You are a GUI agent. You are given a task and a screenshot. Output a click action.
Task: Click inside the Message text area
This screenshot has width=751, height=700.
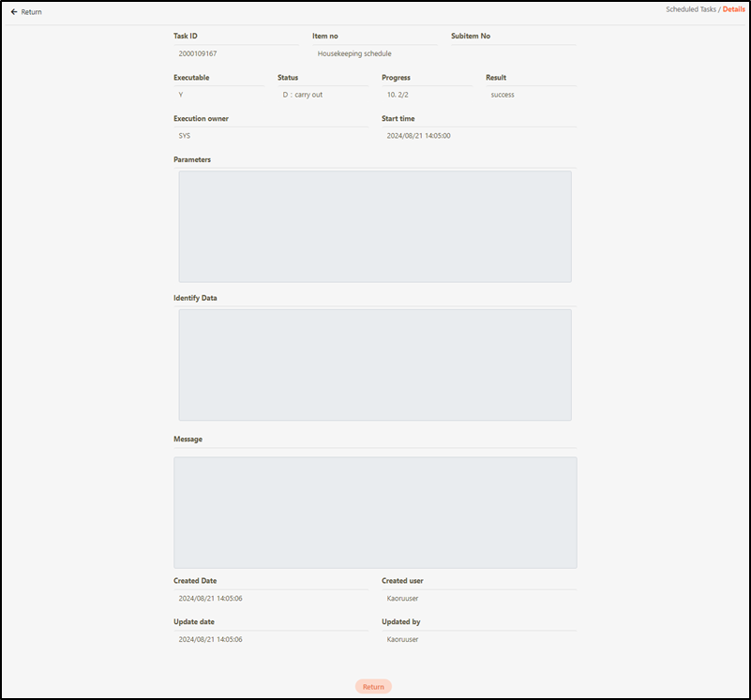(375, 512)
